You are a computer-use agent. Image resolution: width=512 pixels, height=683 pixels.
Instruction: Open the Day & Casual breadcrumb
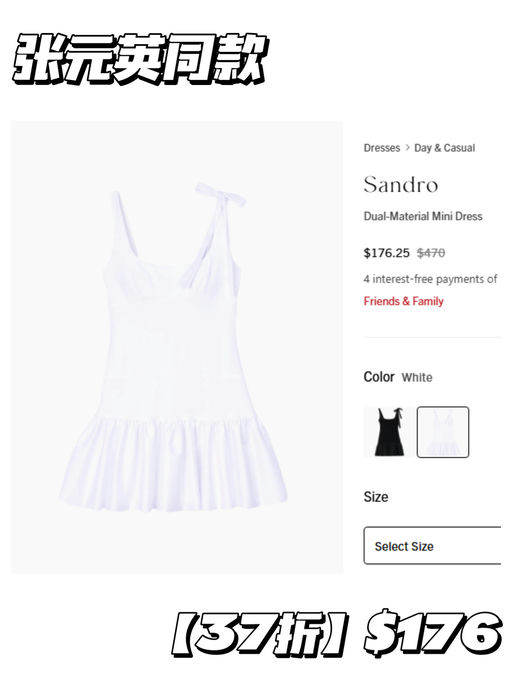click(x=444, y=148)
